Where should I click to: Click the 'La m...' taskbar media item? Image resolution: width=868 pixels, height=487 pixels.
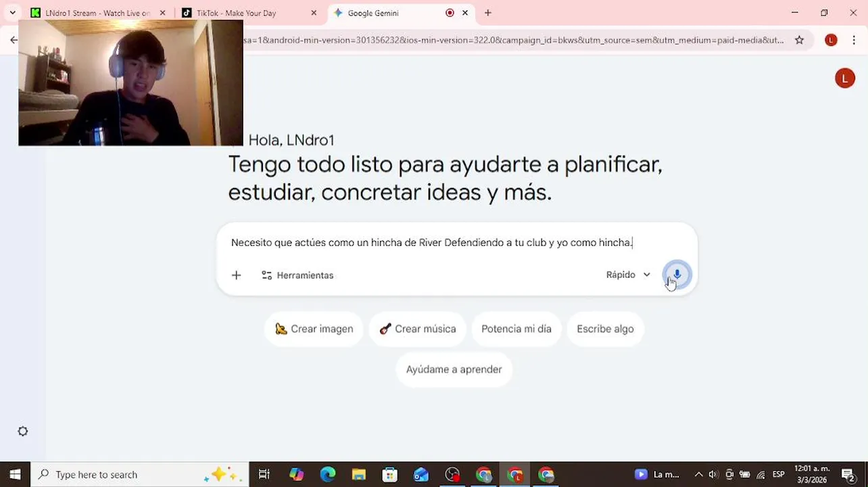(657, 474)
